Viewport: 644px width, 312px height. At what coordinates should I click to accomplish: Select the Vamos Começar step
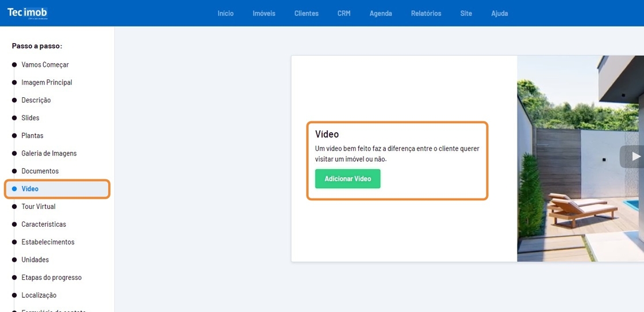[x=45, y=64]
